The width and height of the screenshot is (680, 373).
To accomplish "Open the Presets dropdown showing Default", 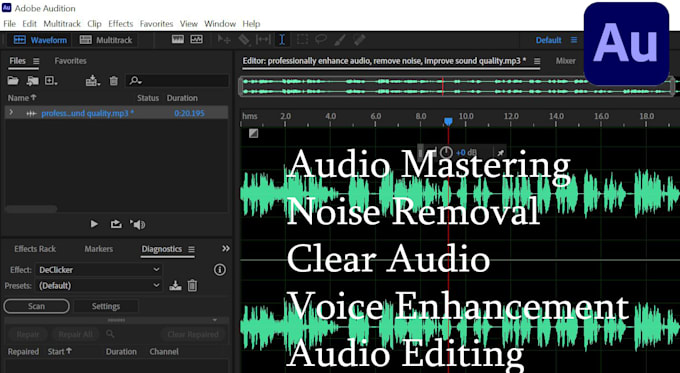I will [x=99, y=285].
